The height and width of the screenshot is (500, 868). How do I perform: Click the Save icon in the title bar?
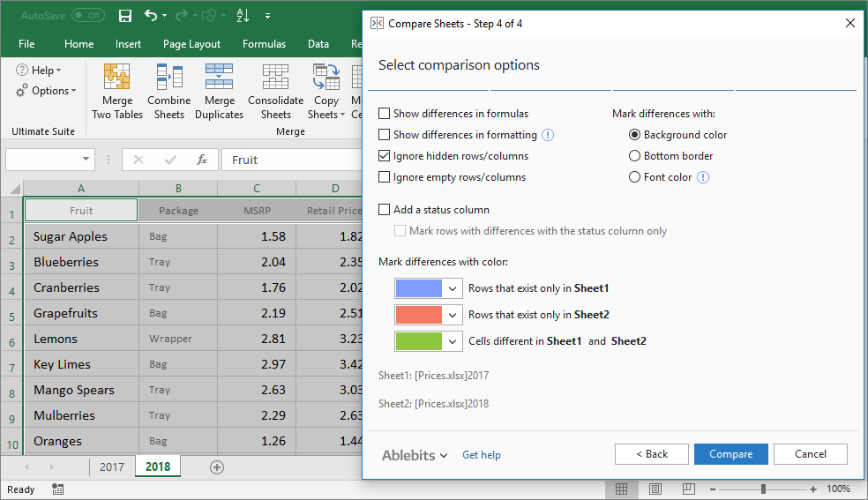click(x=125, y=16)
